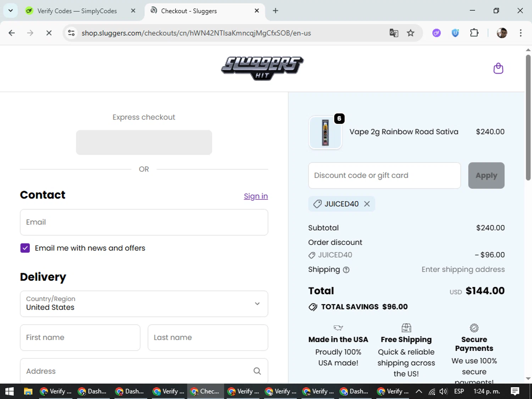Open the volume speaker tray icon

[443, 392]
